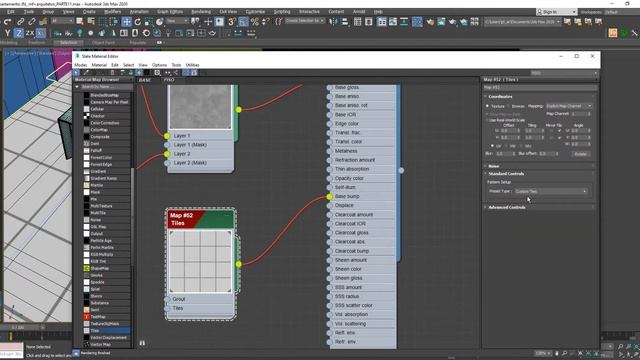Click the Align tool icon
This screenshot has width=640, height=360.
point(345,22)
